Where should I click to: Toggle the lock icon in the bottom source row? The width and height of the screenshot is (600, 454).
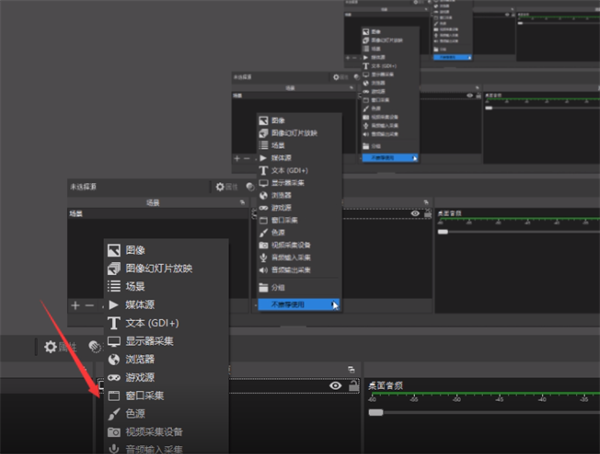[x=352, y=386]
